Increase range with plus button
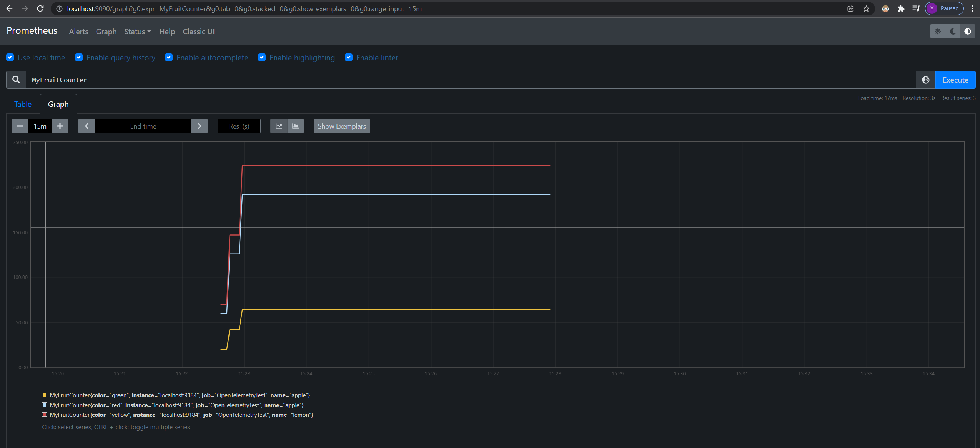Viewport: 980px width, 448px height. click(60, 126)
